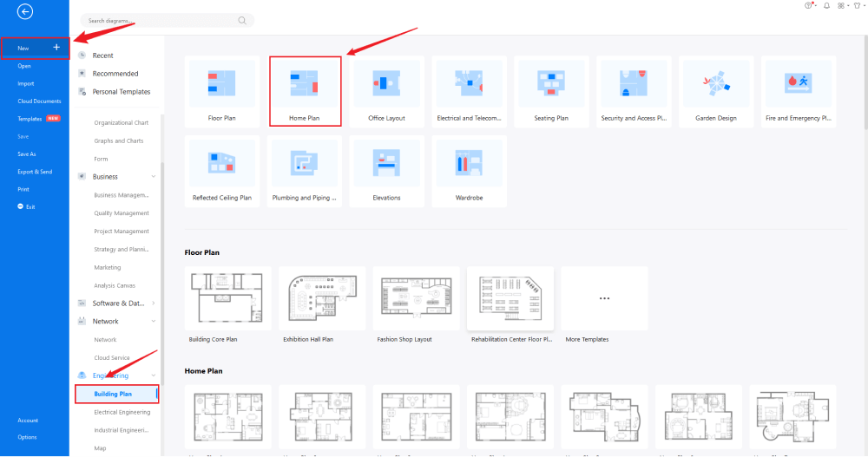Click the plus icon next to New
Screen dimensions: 868x457
[56, 48]
